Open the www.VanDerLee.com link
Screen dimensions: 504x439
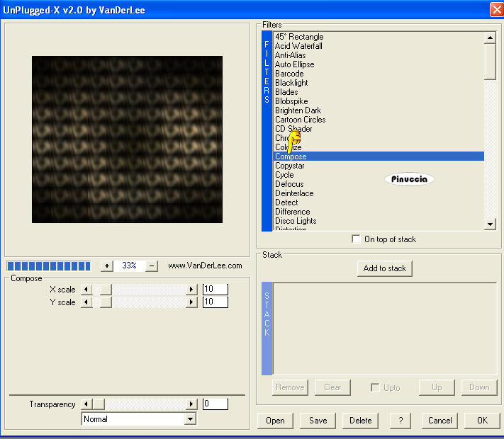coord(205,266)
